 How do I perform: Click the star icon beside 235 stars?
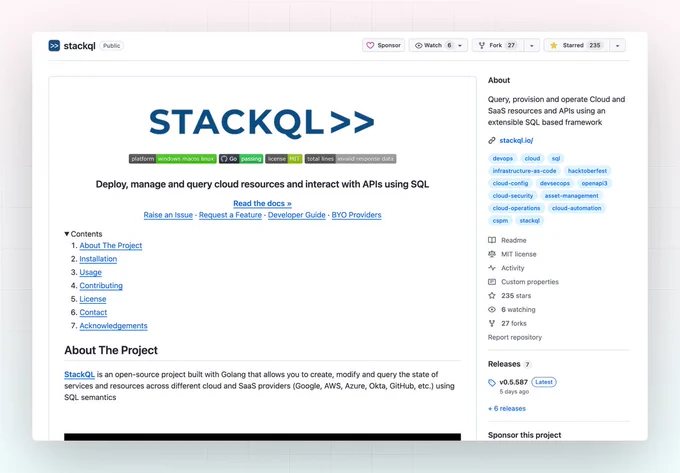pos(492,296)
